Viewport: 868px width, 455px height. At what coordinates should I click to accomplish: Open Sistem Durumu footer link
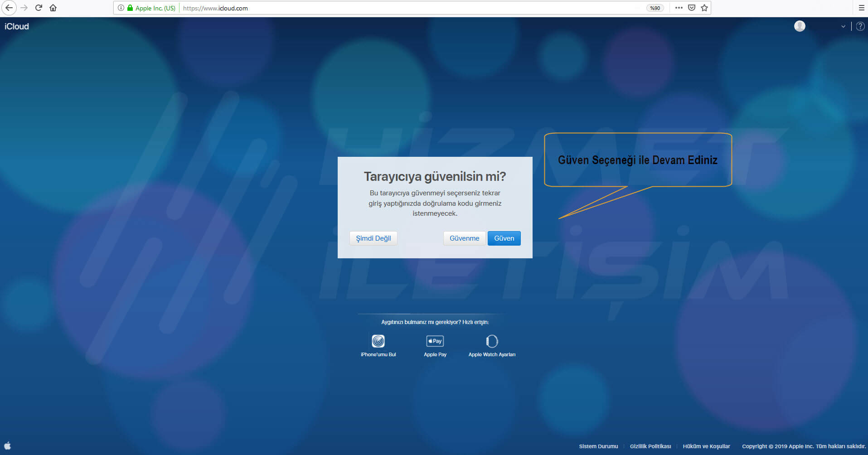(x=598, y=446)
